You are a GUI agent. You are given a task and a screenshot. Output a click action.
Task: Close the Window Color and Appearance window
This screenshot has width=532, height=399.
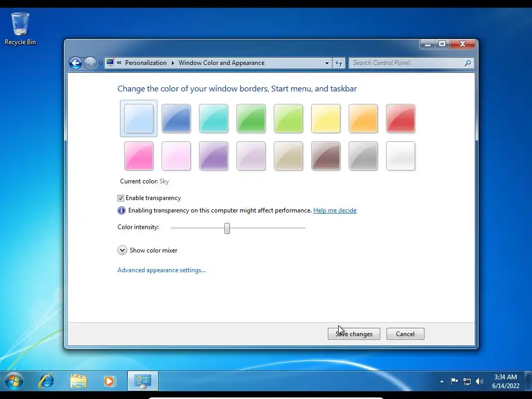pyautogui.click(x=462, y=44)
